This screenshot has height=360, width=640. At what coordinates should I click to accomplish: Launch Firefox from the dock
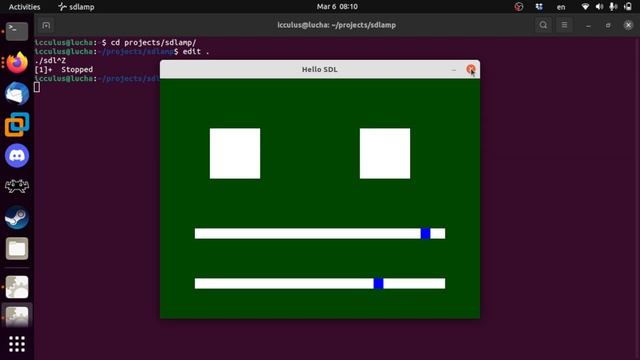coord(17,62)
